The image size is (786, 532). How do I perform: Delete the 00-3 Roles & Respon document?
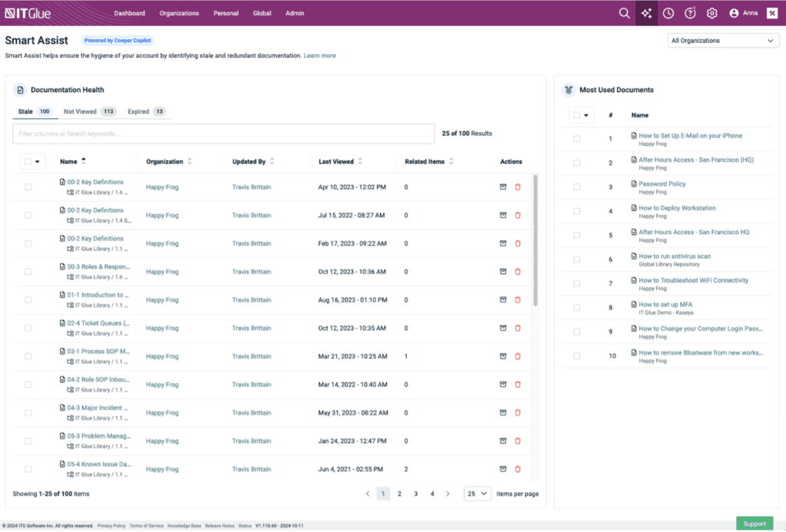tap(517, 272)
